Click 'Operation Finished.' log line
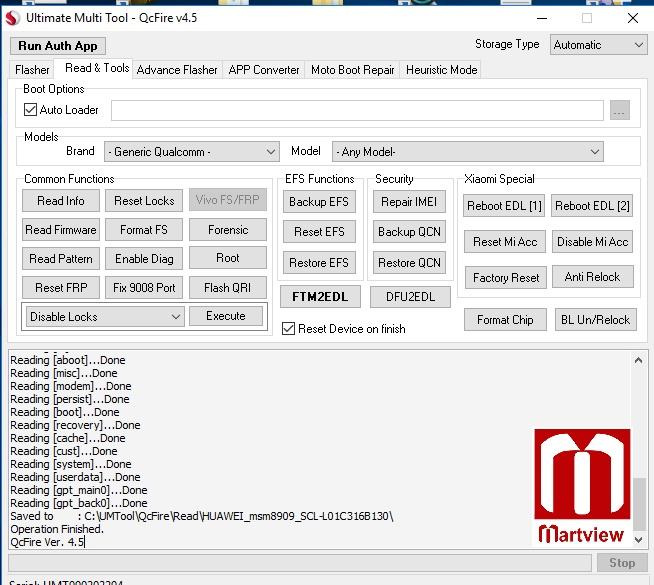The image size is (654, 585). click(57, 529)
